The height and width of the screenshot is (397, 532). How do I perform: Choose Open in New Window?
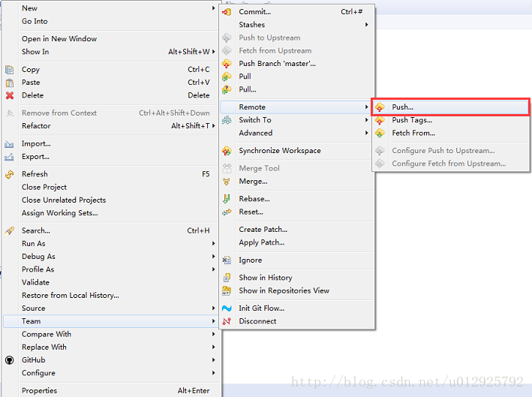pyautogui.click(x=110, y=39)
